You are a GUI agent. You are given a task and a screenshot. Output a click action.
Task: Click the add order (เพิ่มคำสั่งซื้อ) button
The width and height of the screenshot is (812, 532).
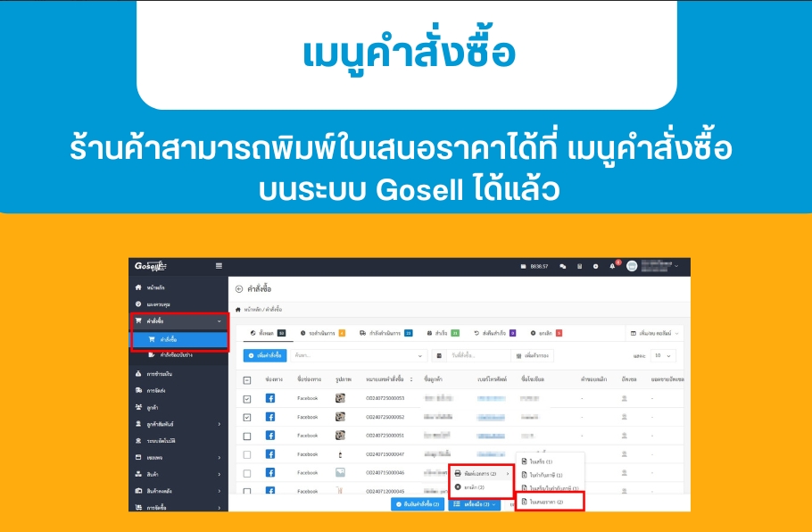pyautogui.click(x=265, y=356)
